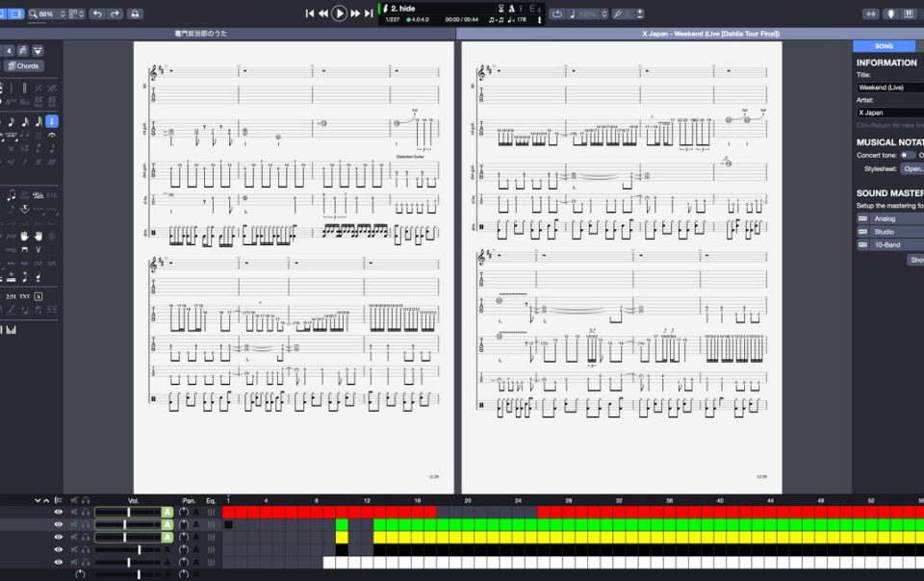
Task: Click the rewind to start button
Action: 310,13
